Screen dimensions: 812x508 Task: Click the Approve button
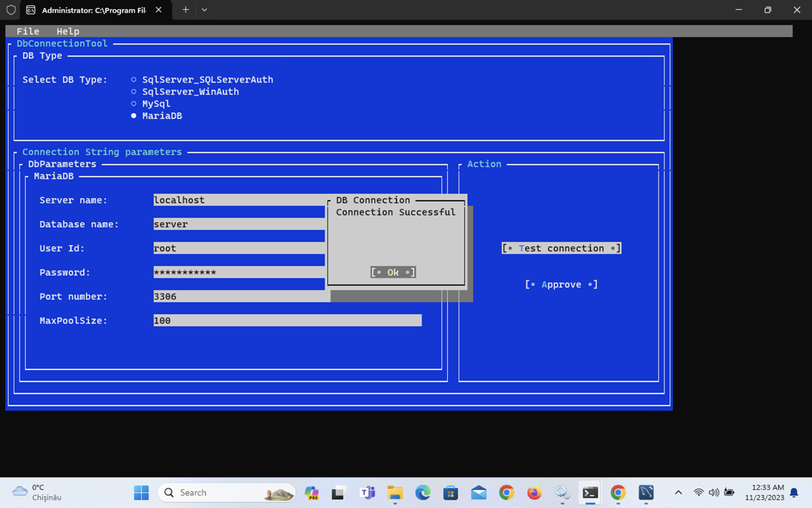click(x=561, y=284)
